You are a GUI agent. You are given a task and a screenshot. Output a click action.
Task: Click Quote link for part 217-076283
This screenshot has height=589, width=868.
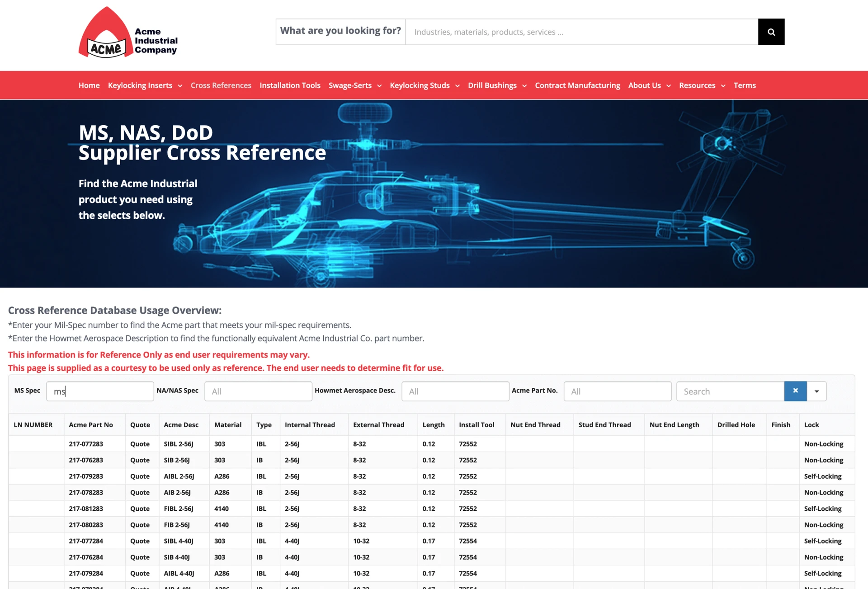140,460
